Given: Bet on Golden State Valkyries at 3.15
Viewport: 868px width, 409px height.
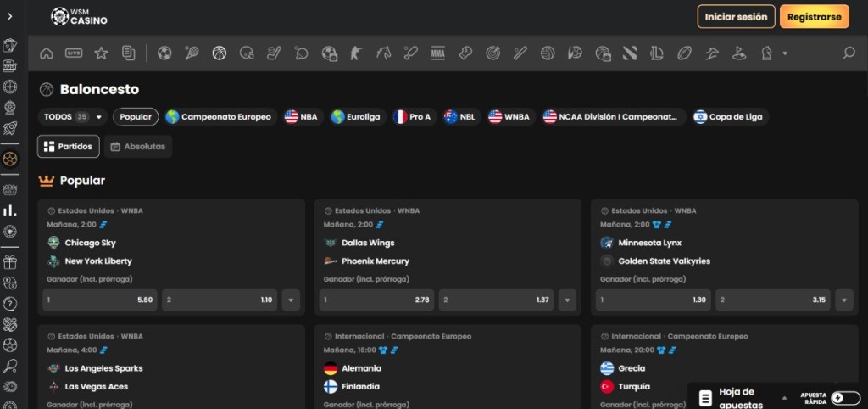Looking at the screenshot, I should (773, 300).
